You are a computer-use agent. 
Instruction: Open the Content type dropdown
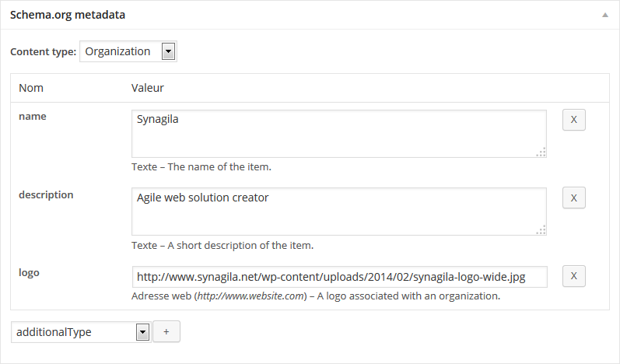(128, 51)
